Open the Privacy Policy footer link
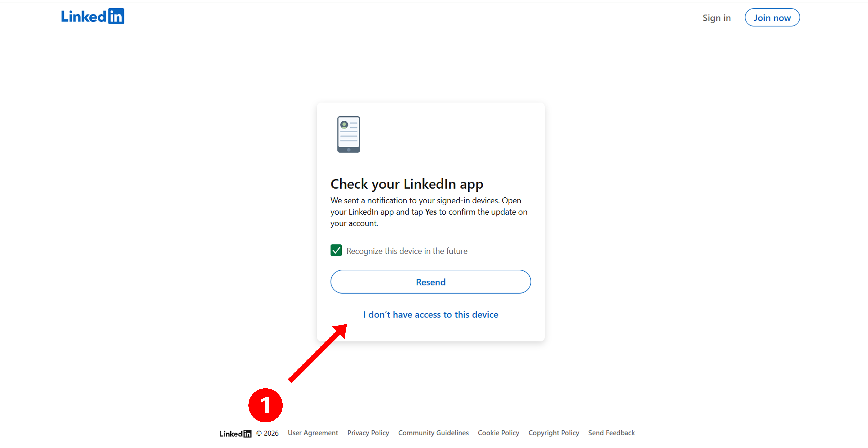The width and height of the screenshot is (868, 448). pyautogui.click(x=368, y=433)
